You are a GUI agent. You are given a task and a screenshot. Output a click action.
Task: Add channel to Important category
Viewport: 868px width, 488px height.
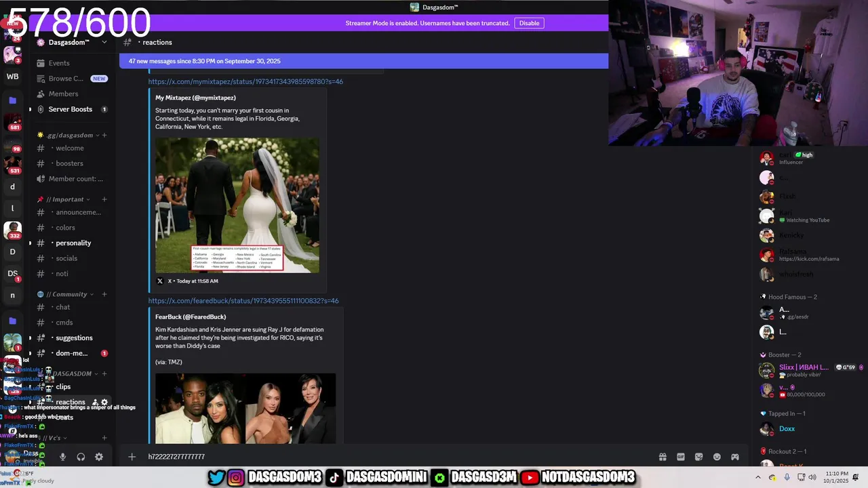tap(104, 199)
